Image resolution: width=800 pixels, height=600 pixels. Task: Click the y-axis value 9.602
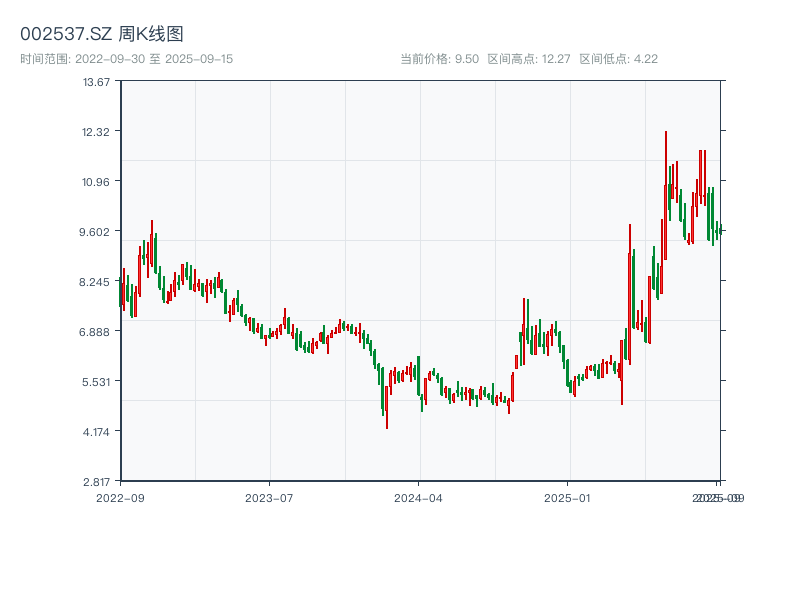click(94, 232)
